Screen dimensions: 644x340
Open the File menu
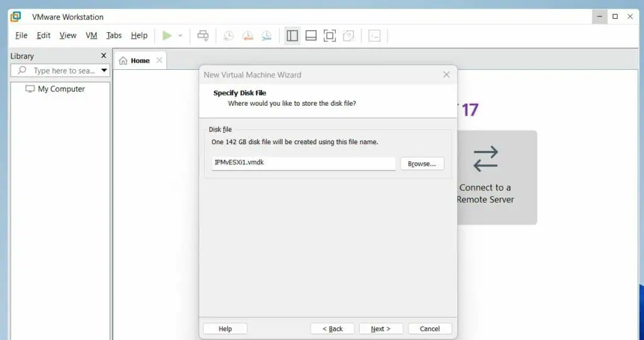21,35
